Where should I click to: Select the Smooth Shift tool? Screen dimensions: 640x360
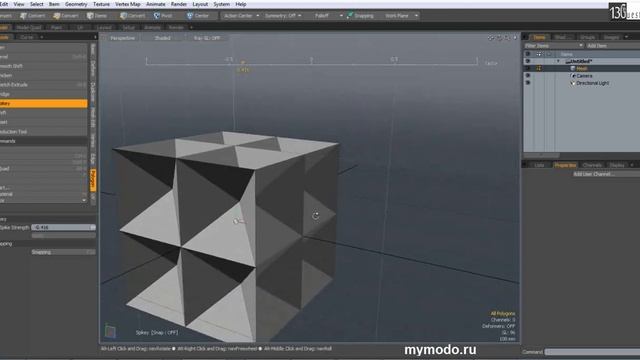43,66
